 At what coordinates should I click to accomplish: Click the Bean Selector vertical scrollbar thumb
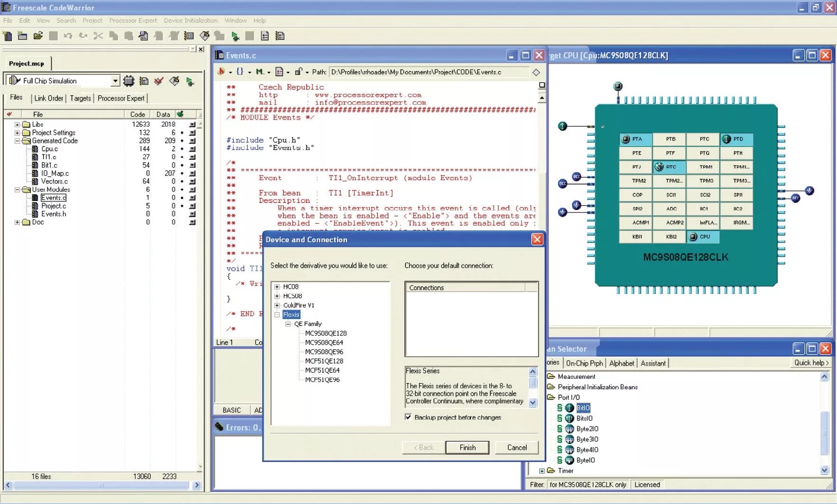point(825,432)
